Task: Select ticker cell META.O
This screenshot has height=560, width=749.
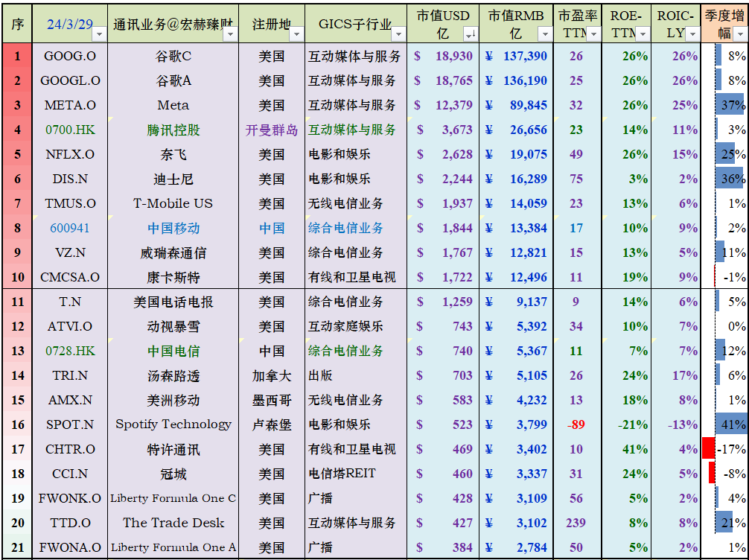Action: [x=70, y=105]
